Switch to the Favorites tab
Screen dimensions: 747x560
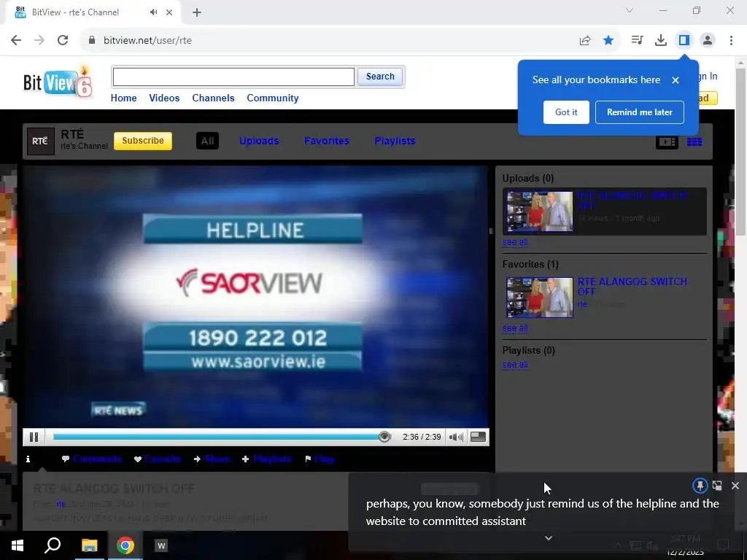326,141
